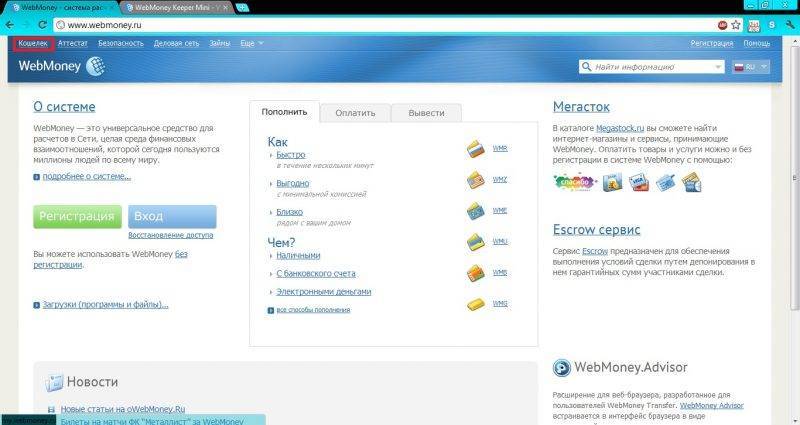Open the RU language selector
The width and height of the screenshot is (800, 425).
point(751,67)
